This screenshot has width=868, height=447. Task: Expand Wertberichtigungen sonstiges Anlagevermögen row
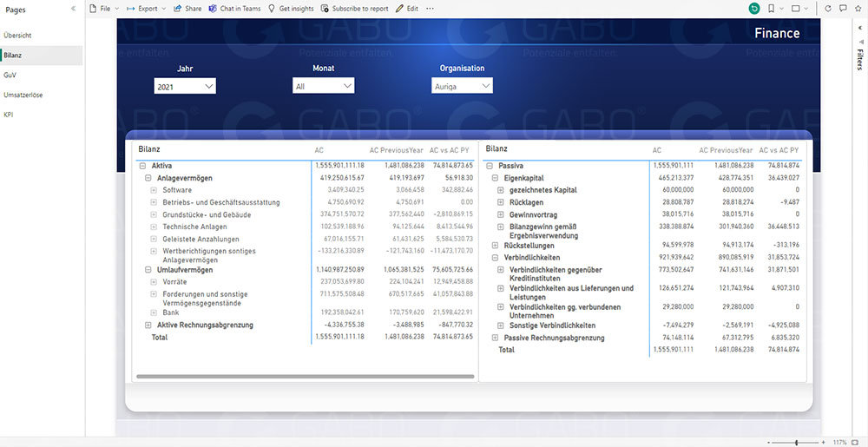pyautogui.click(x=154, y=251)
